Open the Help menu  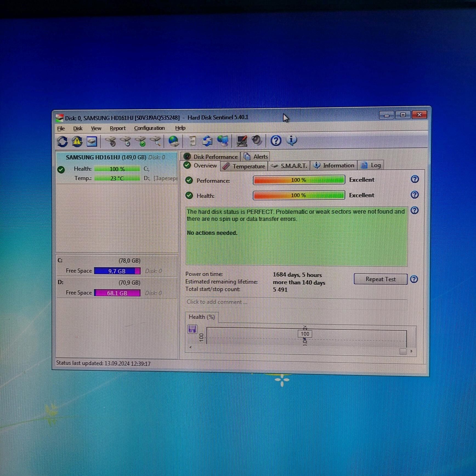(x=180, y=128)
